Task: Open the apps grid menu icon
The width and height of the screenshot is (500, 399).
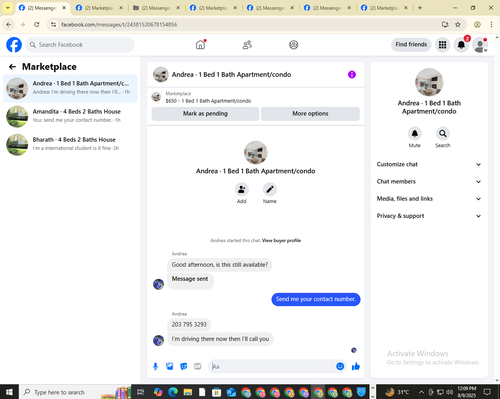Action: pos(442,45)
